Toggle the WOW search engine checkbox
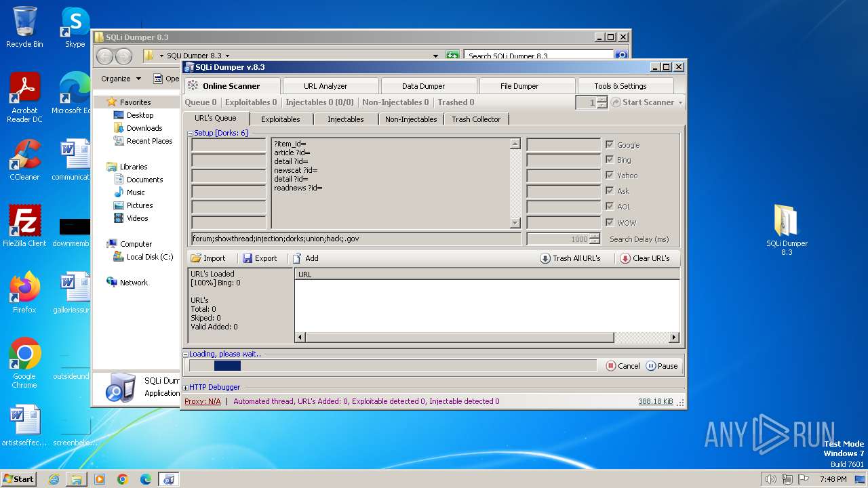The image size is (868, 488). click(x=610, y=222)
